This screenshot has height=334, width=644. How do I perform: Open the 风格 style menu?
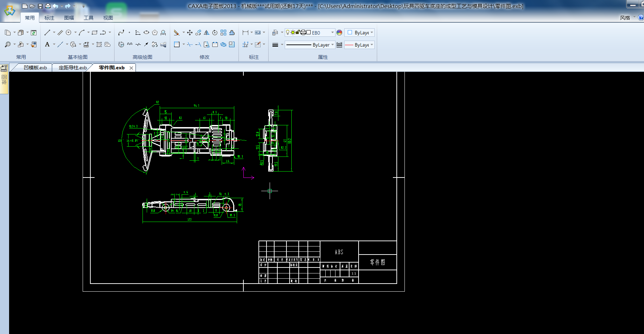625,18
